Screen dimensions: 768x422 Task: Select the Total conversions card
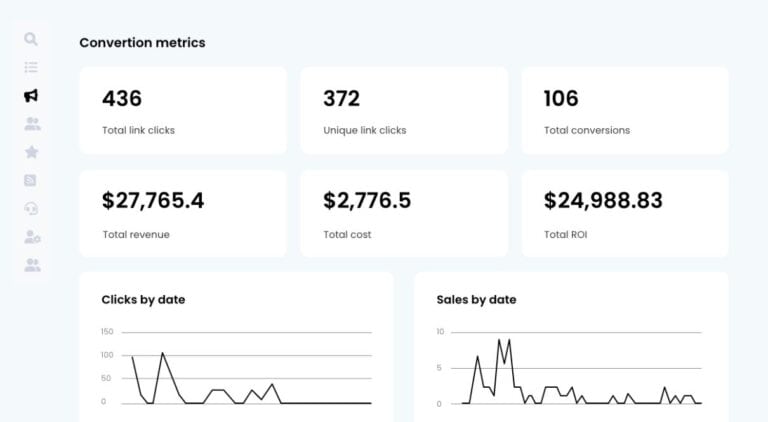point(625,111)
